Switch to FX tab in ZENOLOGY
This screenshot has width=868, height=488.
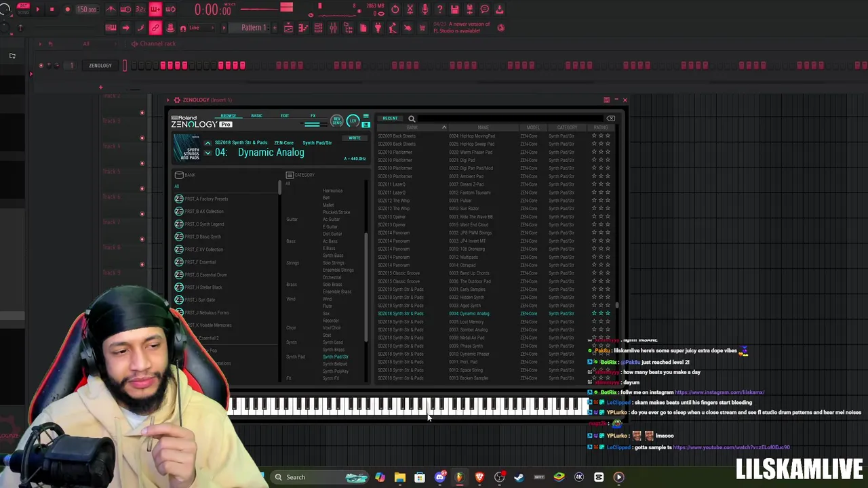tap(313, 116)
